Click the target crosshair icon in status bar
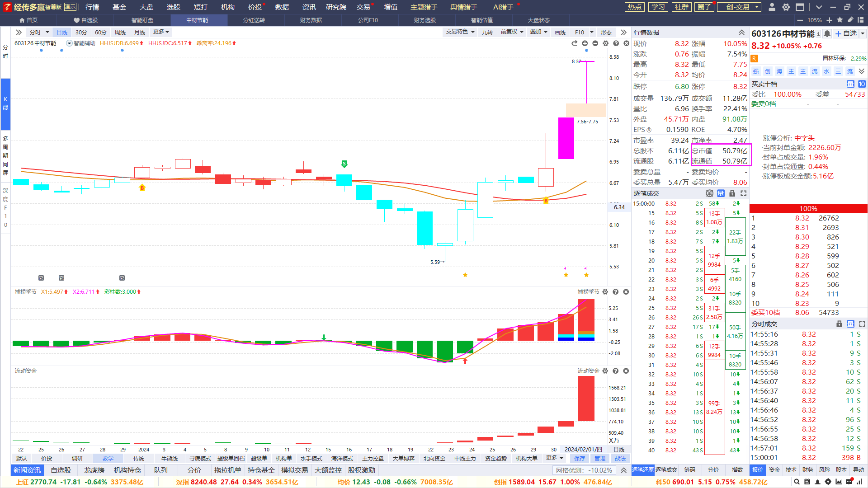This screenshot has width=868, height=488. (x=828, y=482)
